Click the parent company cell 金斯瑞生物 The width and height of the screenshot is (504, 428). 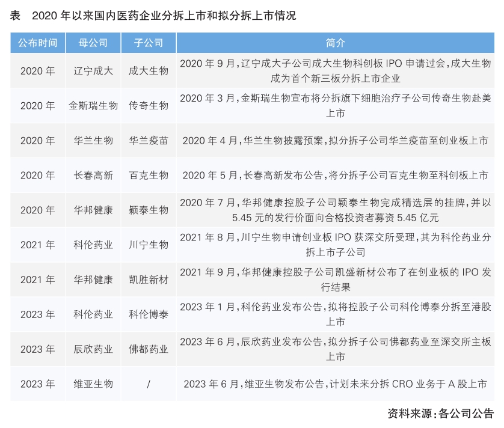93,105
